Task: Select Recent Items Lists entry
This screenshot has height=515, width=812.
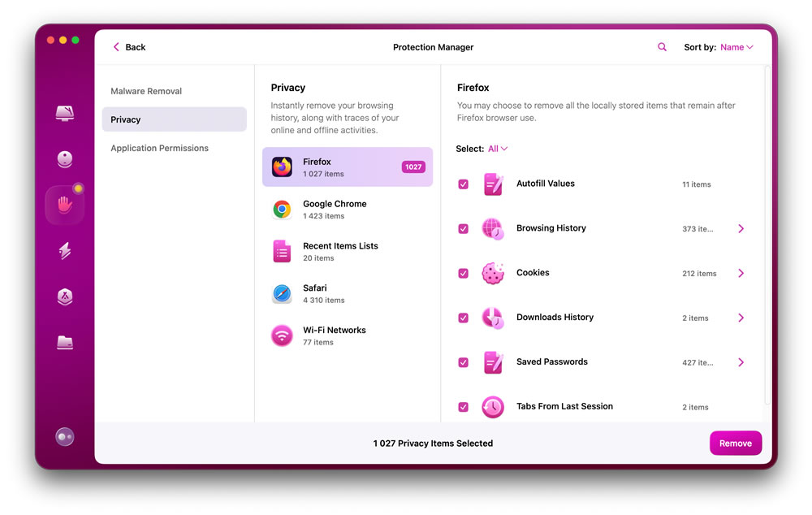Action: [x=348, y=251]
